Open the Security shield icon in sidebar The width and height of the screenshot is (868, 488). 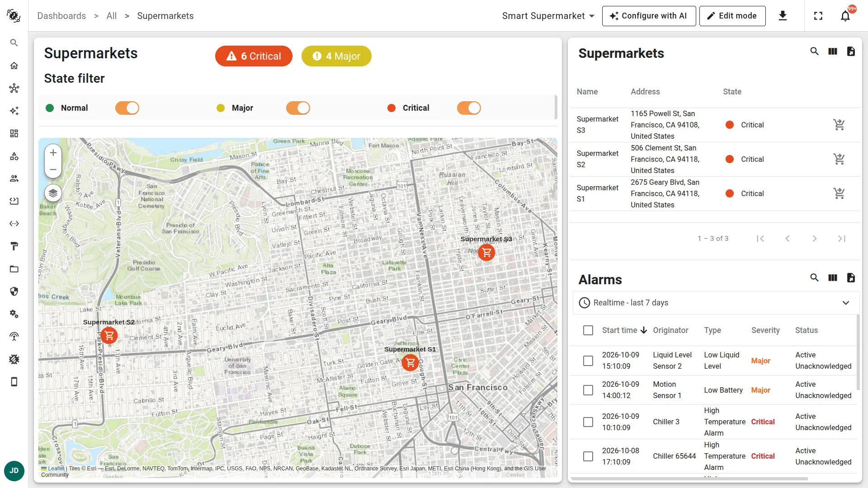click(14, 291)
